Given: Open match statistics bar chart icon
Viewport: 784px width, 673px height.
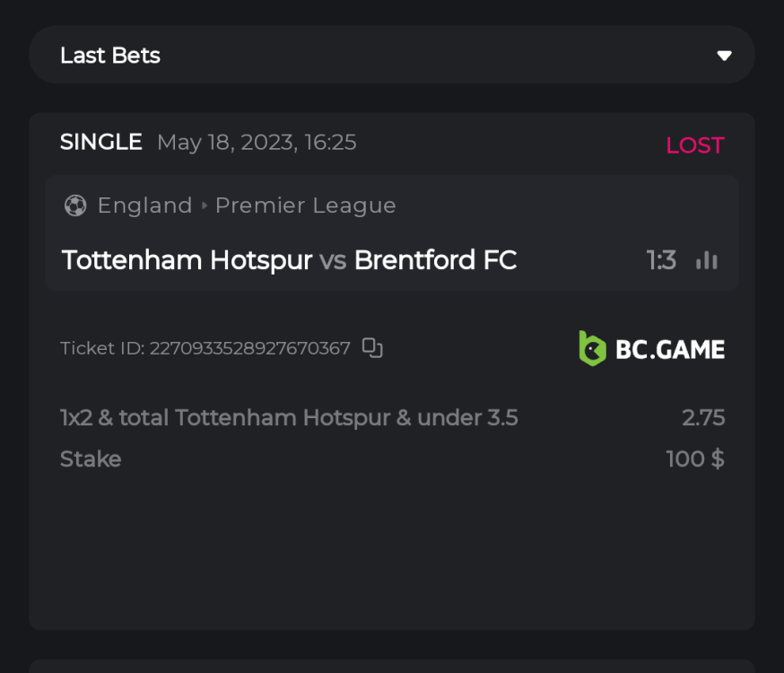Looking at the screenshot, I should [x=707, y=260].
